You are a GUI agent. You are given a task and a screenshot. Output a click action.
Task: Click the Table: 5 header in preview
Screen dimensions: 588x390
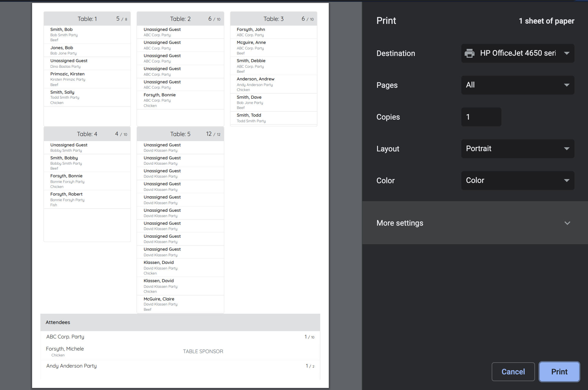[180, 134]
